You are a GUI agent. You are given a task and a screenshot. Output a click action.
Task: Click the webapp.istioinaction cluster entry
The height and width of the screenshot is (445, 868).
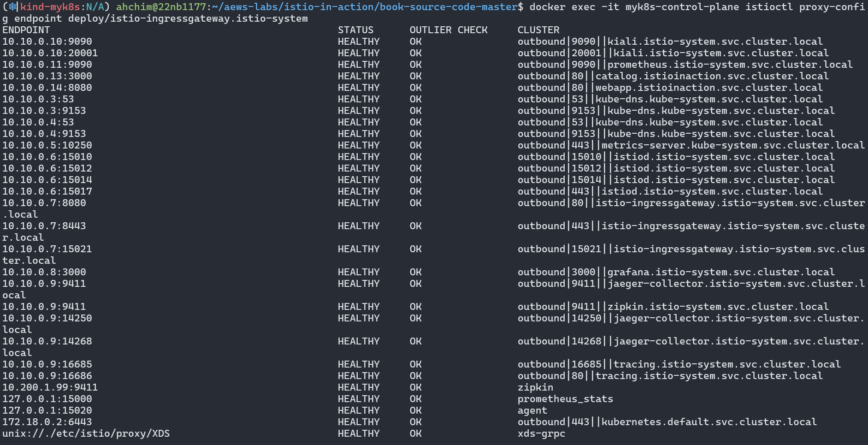point(670,88)
